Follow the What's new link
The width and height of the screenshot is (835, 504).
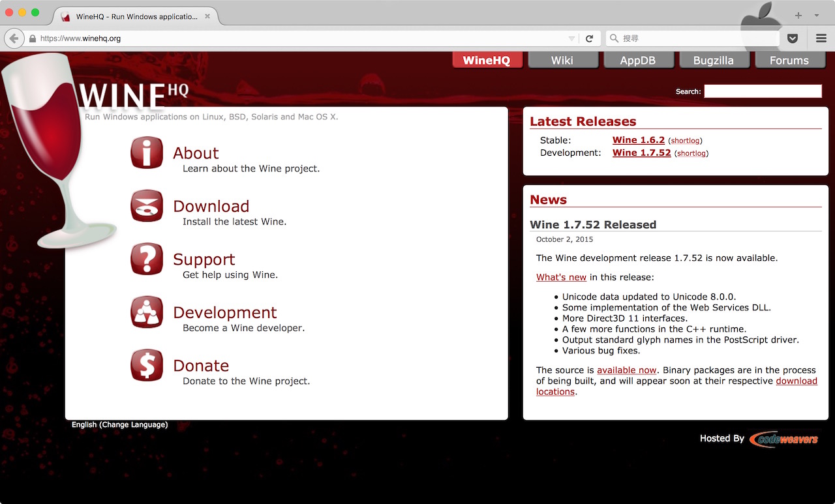[x=561, y=277]
